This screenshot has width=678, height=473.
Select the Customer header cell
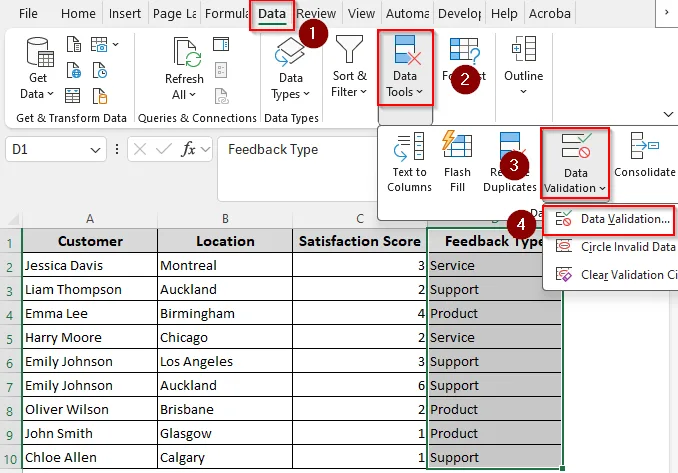coord(90,241)
